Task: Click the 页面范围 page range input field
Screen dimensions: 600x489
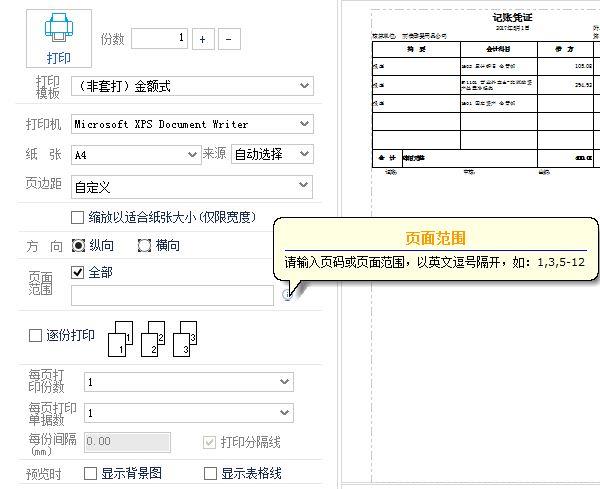Action: 172,295
